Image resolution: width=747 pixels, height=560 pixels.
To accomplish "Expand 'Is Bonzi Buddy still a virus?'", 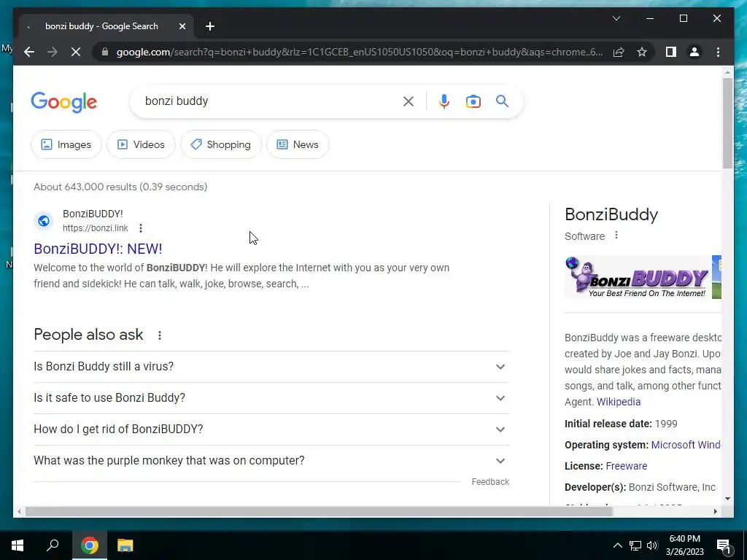I will [271, 367].
